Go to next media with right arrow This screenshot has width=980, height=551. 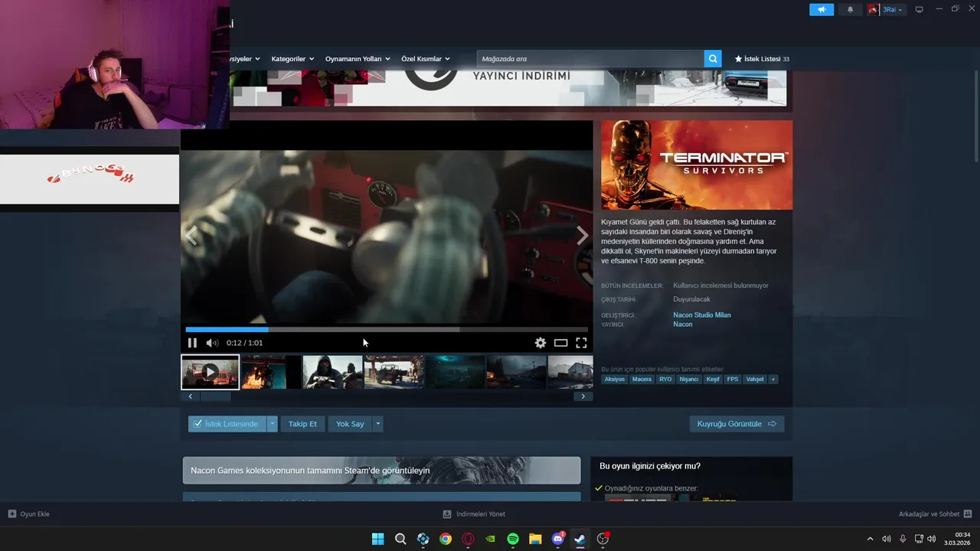point(582,236)
